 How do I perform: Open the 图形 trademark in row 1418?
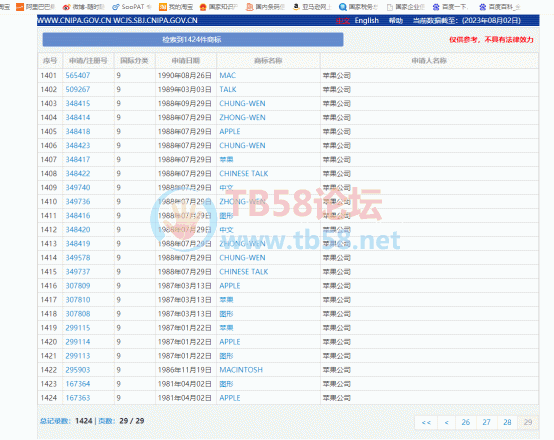click(226, 314)
